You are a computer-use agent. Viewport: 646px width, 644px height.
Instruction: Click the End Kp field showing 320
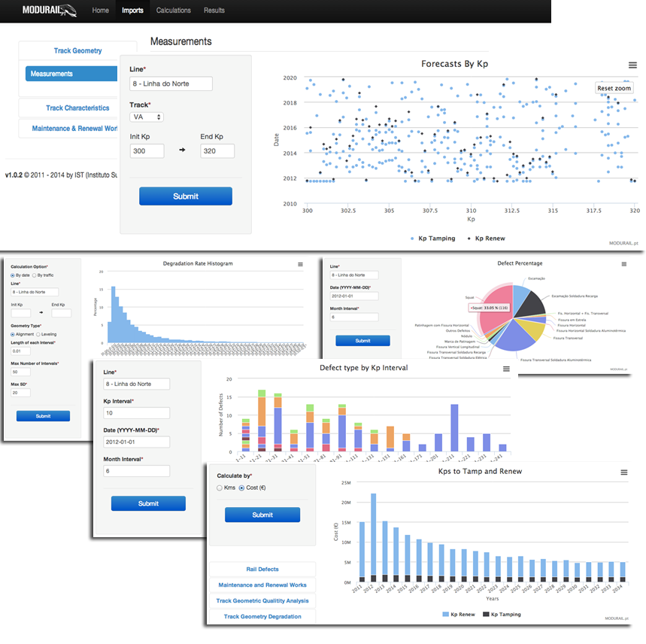coord(217,151)
